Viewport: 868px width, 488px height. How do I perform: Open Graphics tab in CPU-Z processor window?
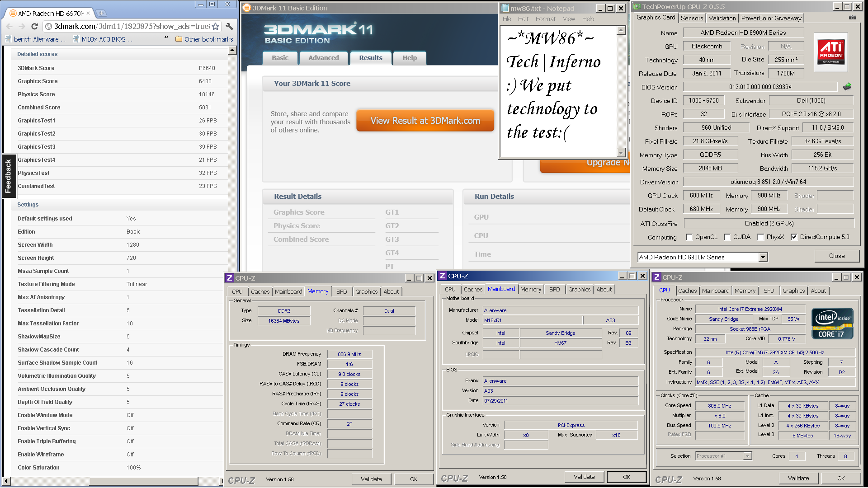click(793, 291)
